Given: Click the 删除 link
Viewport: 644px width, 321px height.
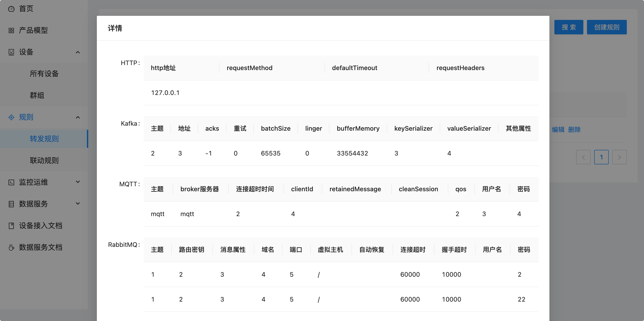Looking at the screenshot, I should click(574, 129).
